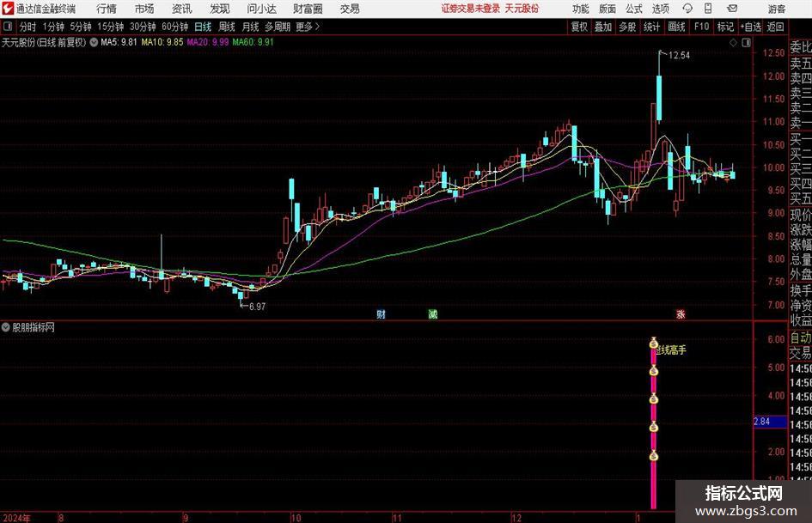Click the 返回 back button
The image size is (812, 523).
[775, 27]
